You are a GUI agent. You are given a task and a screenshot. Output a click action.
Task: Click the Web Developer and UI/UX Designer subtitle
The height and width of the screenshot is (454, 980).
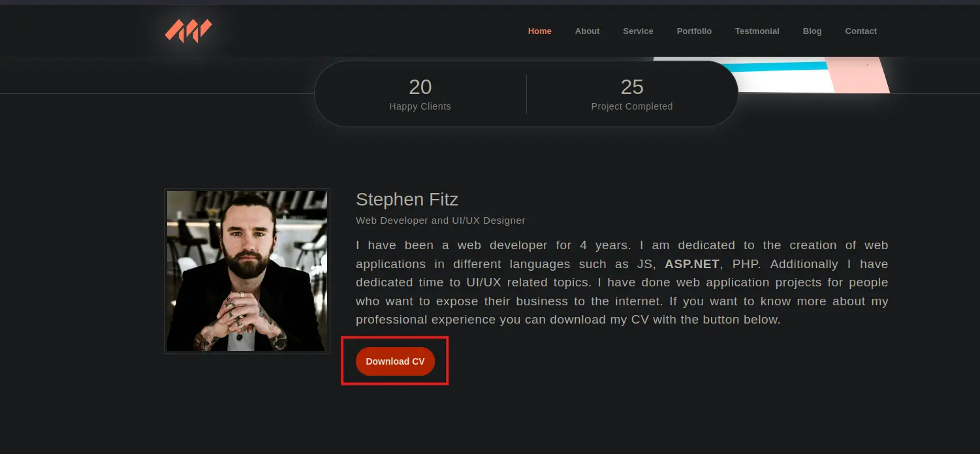(441, 220)
